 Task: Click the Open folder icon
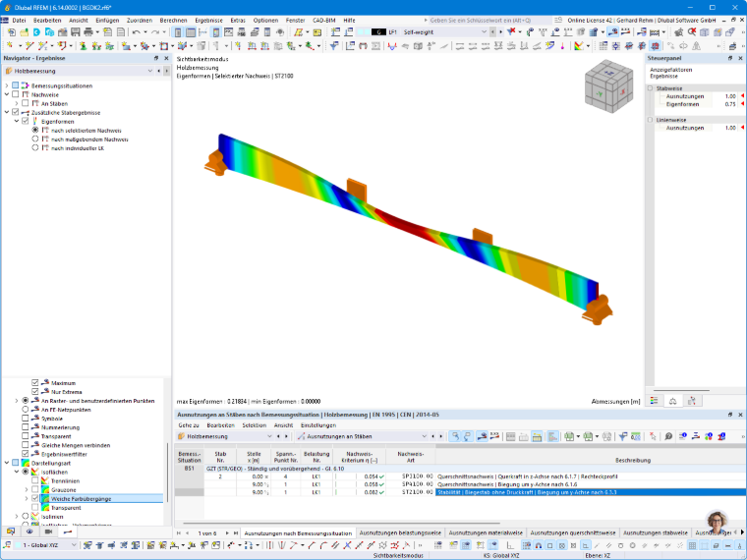pos(24,31)
